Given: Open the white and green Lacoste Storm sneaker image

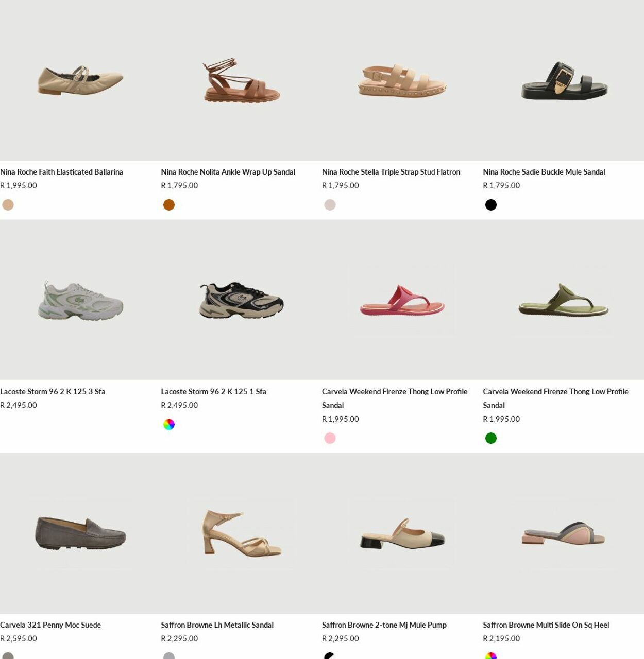Looking at the screenshot, I should (80, 300).
